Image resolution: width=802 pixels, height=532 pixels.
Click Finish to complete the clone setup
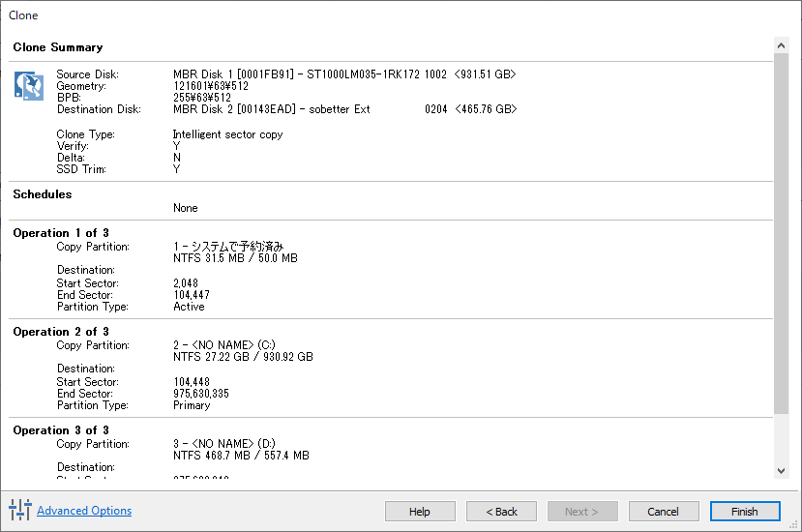click(745, 511)
